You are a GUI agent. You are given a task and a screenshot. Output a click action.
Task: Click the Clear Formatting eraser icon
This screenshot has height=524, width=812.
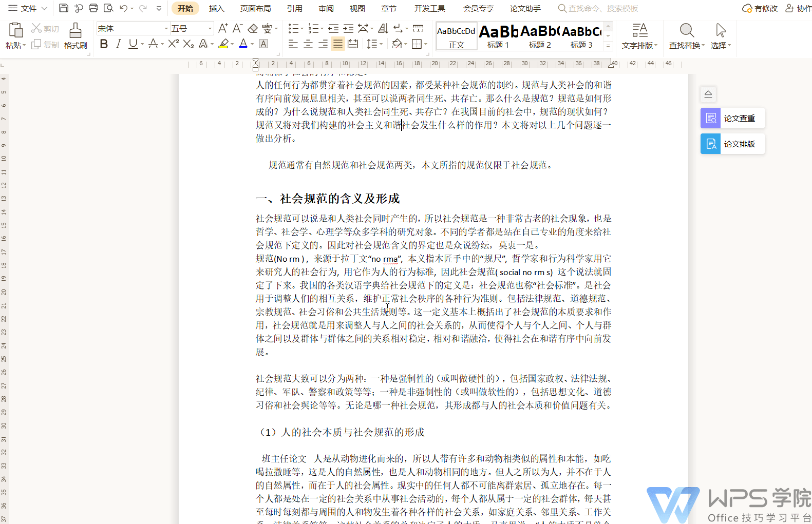[253, 28]
